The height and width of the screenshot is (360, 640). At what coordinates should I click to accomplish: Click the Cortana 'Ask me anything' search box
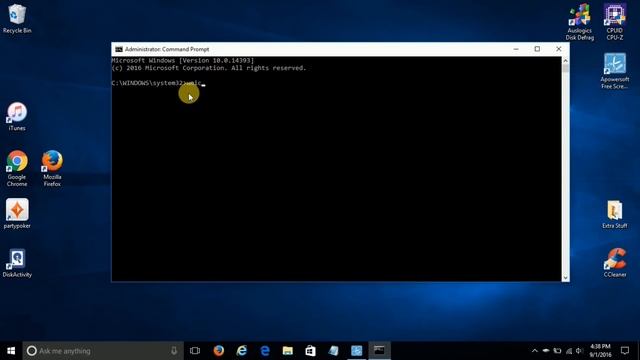103,351
